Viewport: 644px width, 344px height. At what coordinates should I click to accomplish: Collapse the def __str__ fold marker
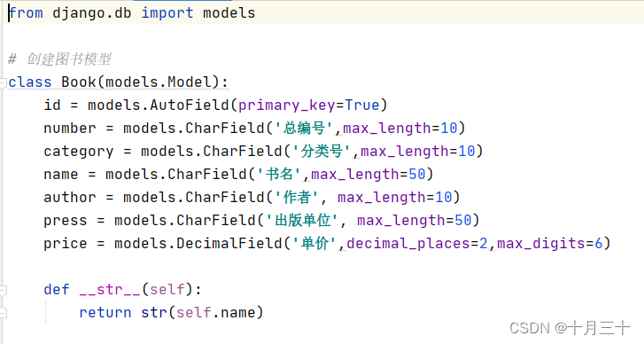[3, 290]
